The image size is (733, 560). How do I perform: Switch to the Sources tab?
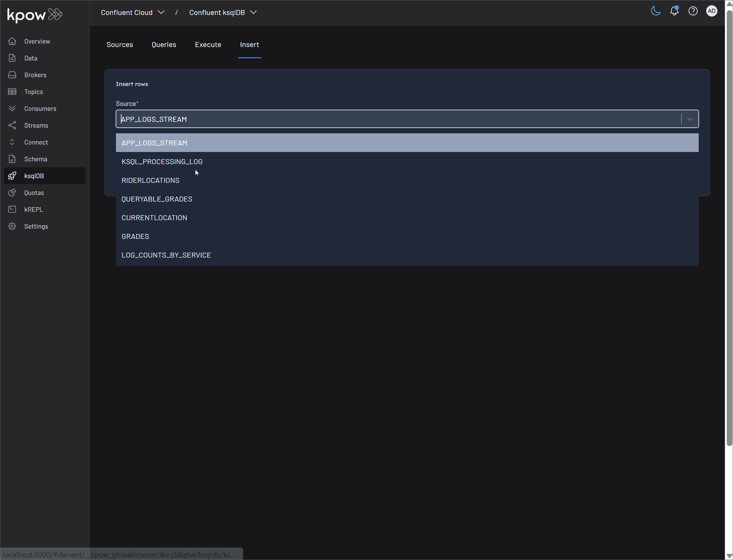click(x=120, y=45)
